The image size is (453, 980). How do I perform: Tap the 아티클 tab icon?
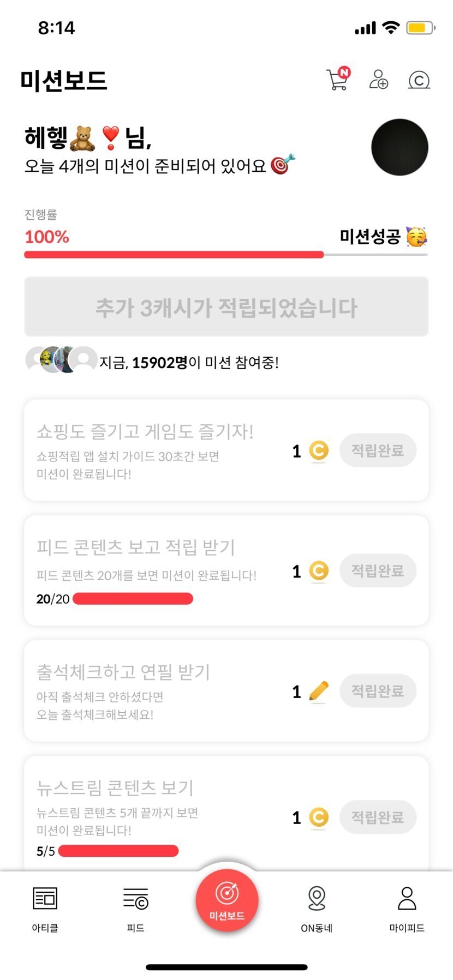coord(45,899)
